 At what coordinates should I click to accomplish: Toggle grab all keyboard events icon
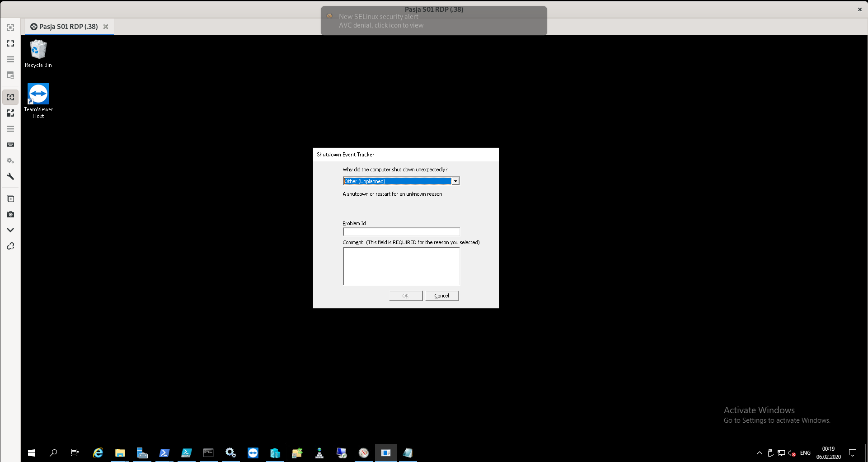click(10, 145)
